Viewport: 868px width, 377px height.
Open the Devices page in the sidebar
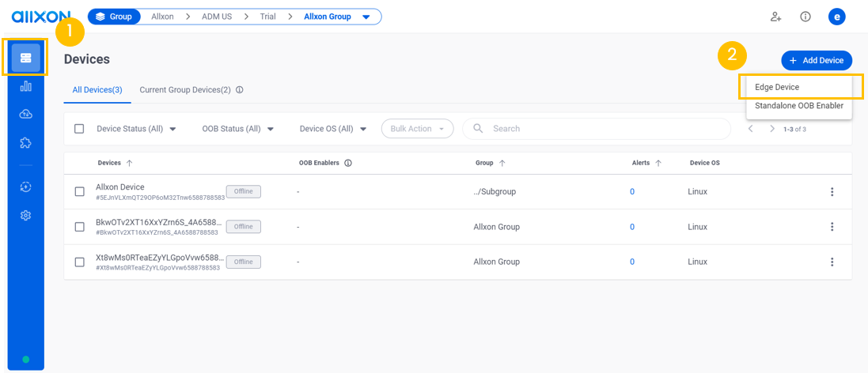click(x=25, y=58)
